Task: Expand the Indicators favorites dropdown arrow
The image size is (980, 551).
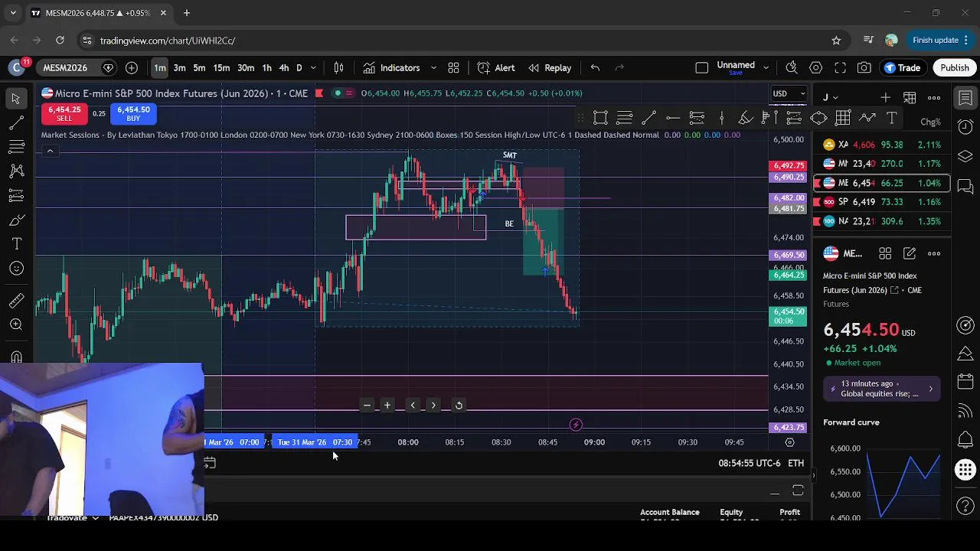Action: 433,67
